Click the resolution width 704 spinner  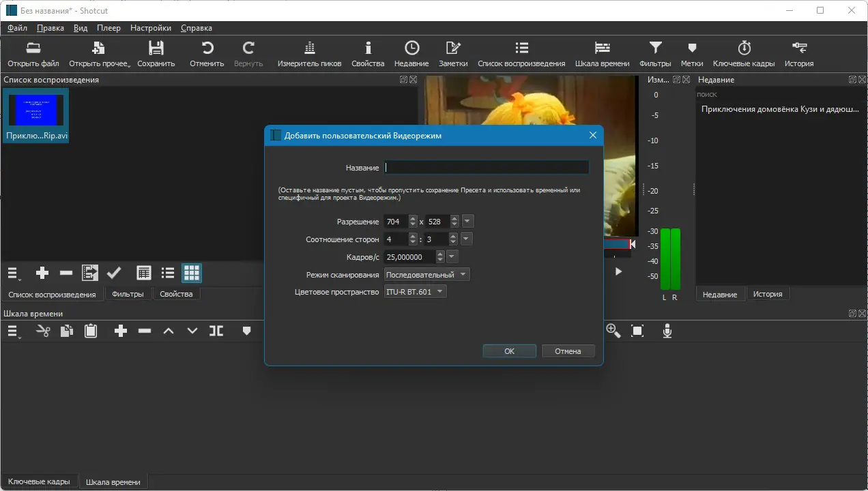click(401, 221)
